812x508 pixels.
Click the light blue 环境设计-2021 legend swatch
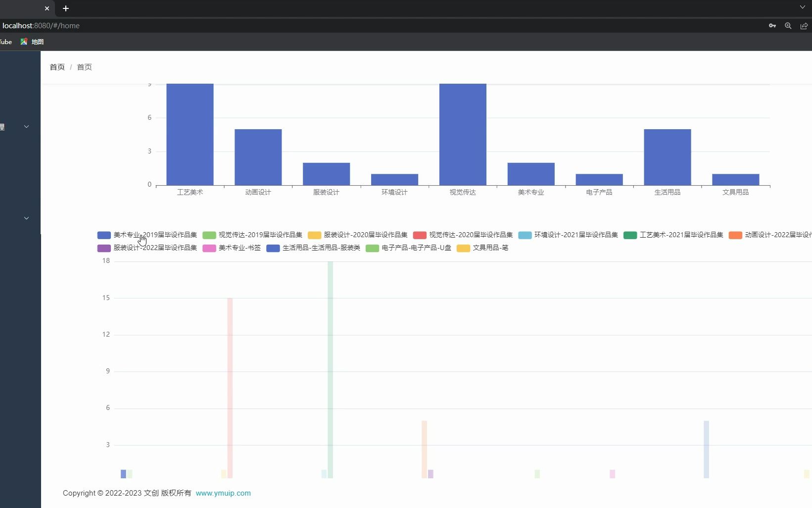point(525,235)
